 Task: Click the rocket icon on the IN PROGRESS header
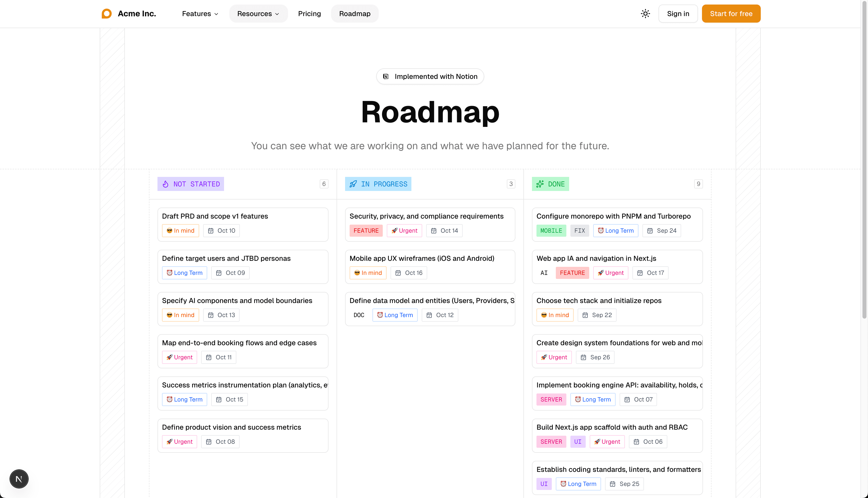pyautogui.click(x=353, y=184)
